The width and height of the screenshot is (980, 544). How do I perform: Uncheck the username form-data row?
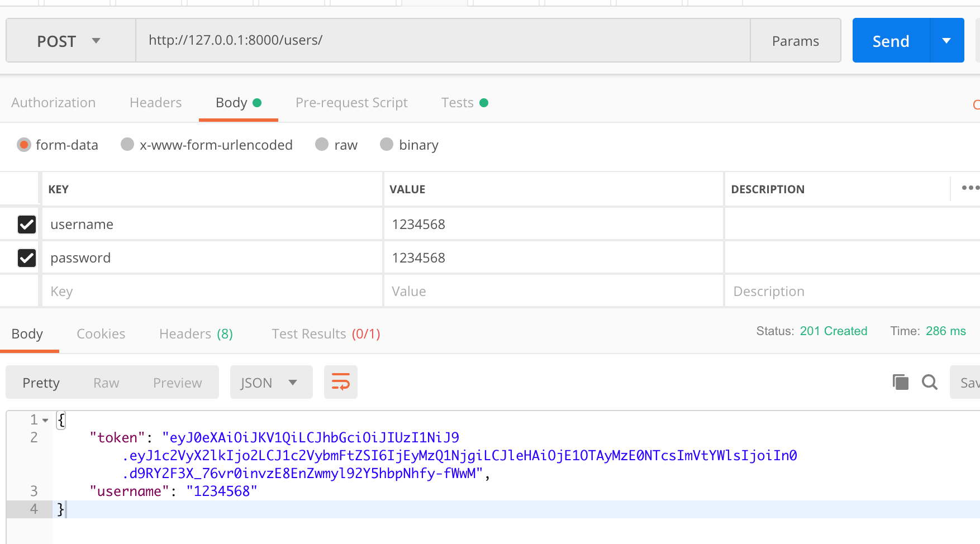(x=27, y=224)
